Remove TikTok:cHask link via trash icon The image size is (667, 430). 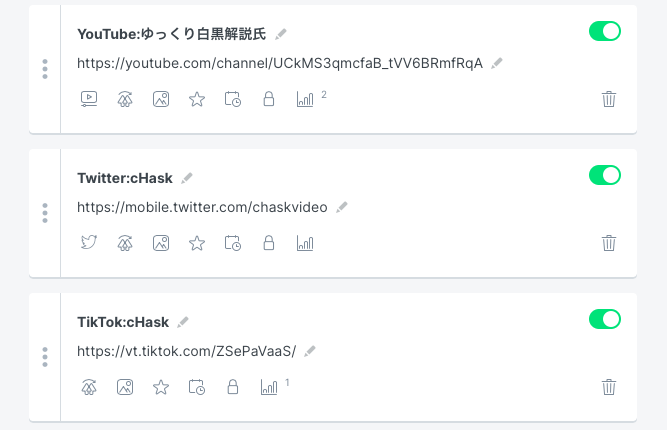click(609, 387)
